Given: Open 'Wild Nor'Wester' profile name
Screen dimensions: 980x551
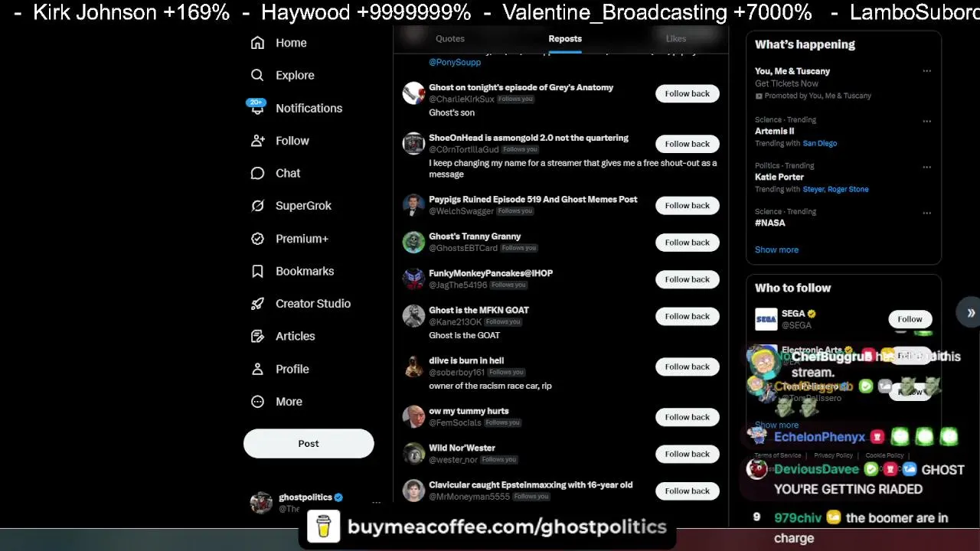Looking at the screenshot, I should (462, 448).
